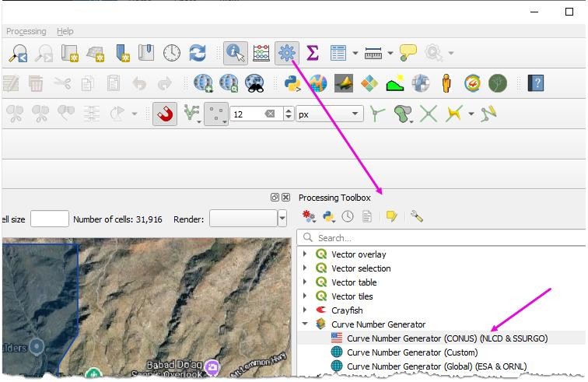Viewport: 588px width, 382px height.
Task: Toggle snapping with the magnet button
Action: [164, 114]
